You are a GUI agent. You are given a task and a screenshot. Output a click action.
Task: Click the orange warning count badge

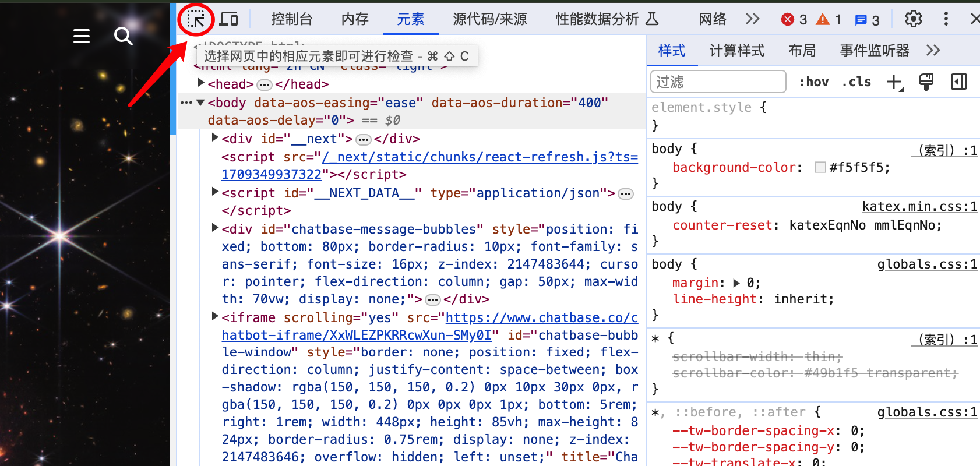point(829,20)
